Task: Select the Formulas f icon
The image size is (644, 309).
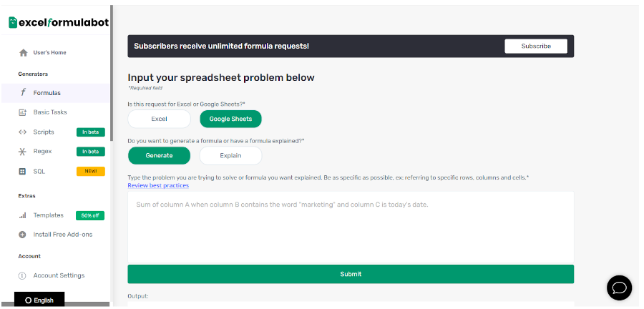Action: pyautogui.click(x=24, y=93)
